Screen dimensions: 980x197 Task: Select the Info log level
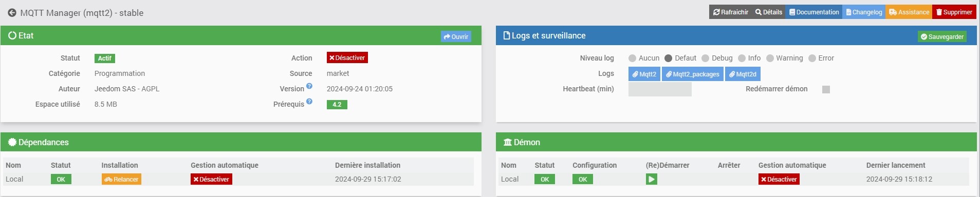point(742,58)
